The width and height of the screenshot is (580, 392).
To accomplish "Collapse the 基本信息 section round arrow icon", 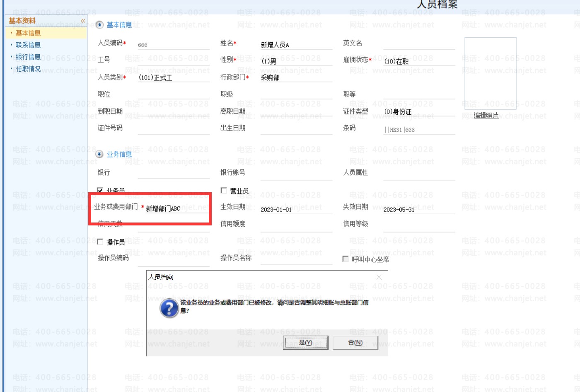I will click(99, 25).
